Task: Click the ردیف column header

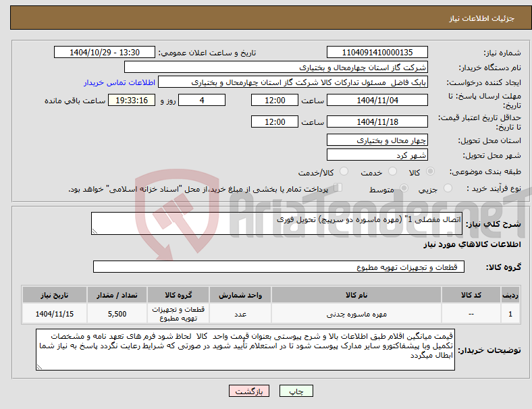Action: tap(510, 295)
